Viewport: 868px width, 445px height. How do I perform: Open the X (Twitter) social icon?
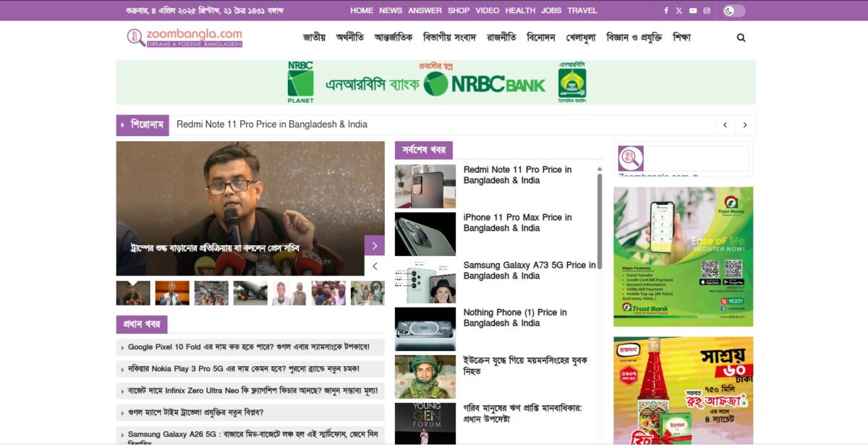pos(679,11)
